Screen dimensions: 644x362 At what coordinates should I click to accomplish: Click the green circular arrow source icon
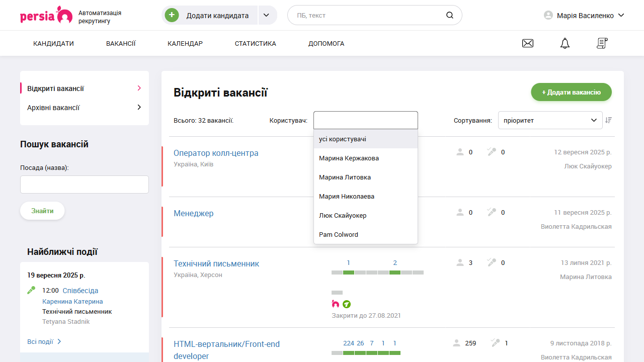(347, 304)
